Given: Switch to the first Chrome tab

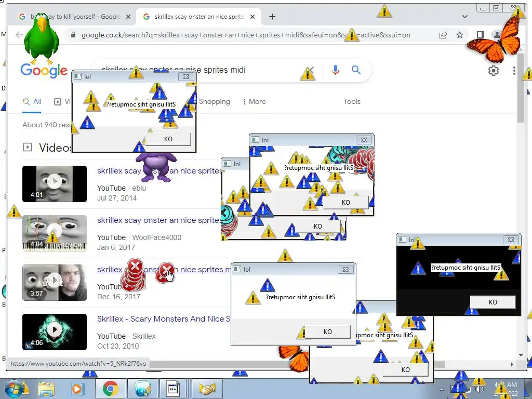Looking at the screenshot, I should coord(74,17).
